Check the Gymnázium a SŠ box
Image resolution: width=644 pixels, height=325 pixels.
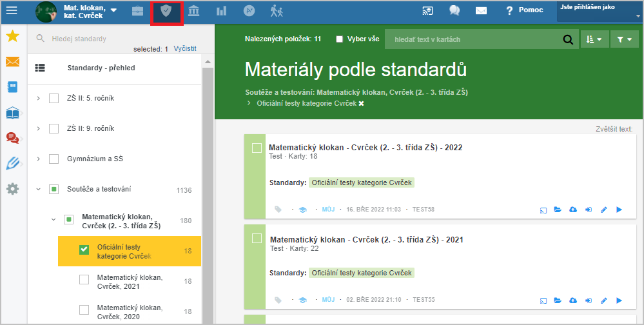(54, 159)
